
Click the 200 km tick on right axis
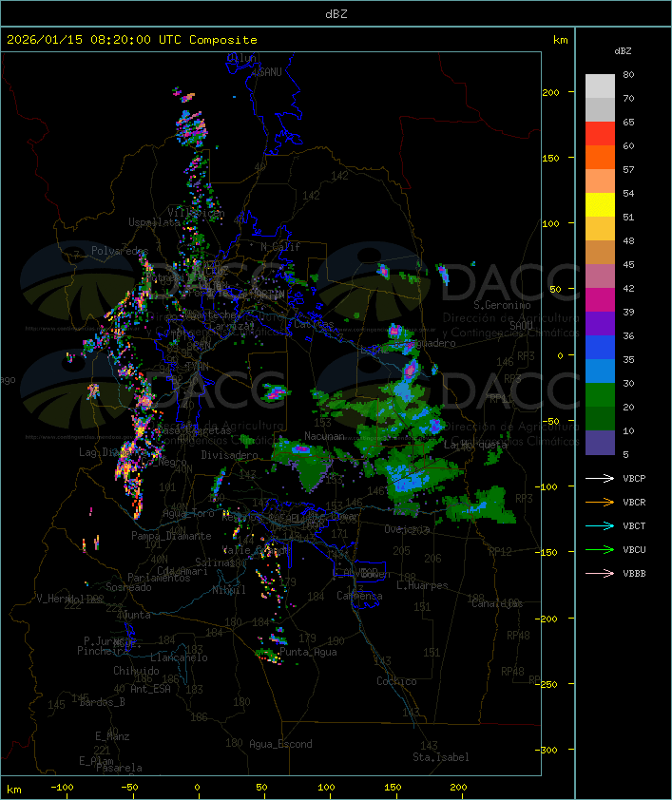pos(550,92)
